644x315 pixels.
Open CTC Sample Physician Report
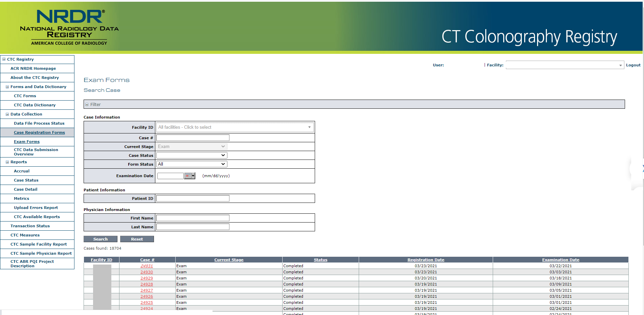point(41,253)
